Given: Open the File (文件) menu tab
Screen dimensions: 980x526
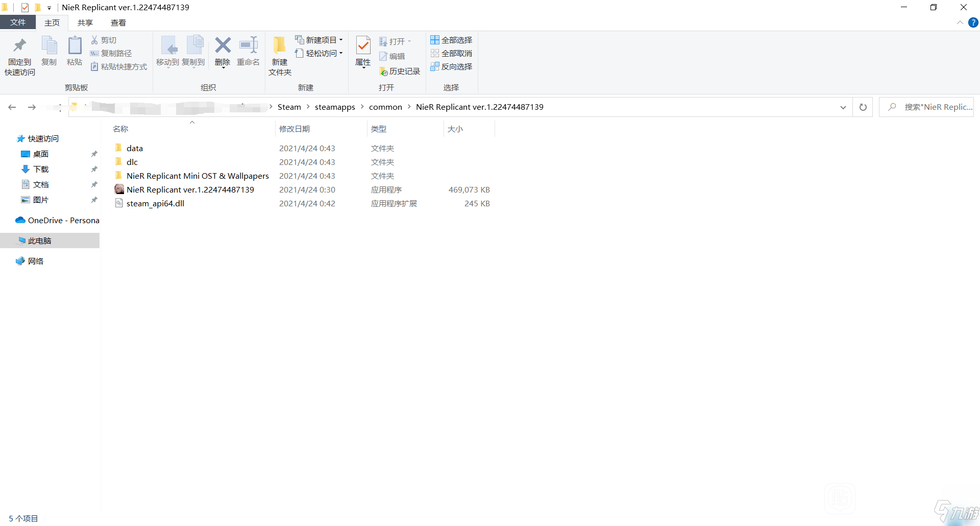Looking at the screenshot, I should click(x=18, y=22).
